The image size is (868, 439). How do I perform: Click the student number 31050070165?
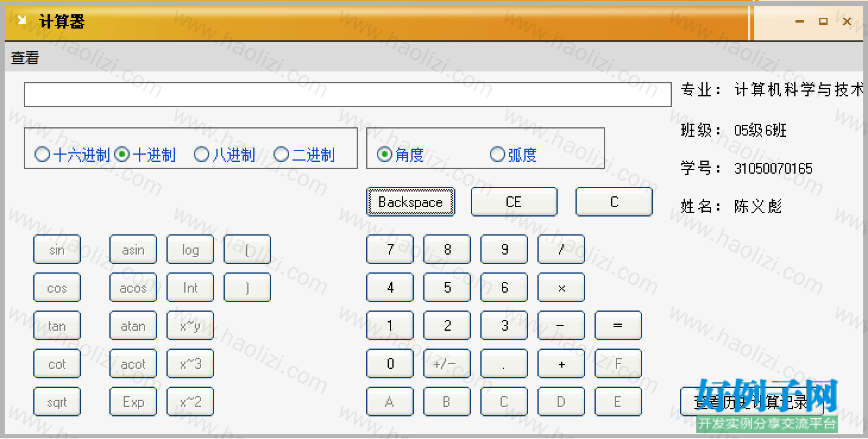pyautogui.click(x=773, y=168)
